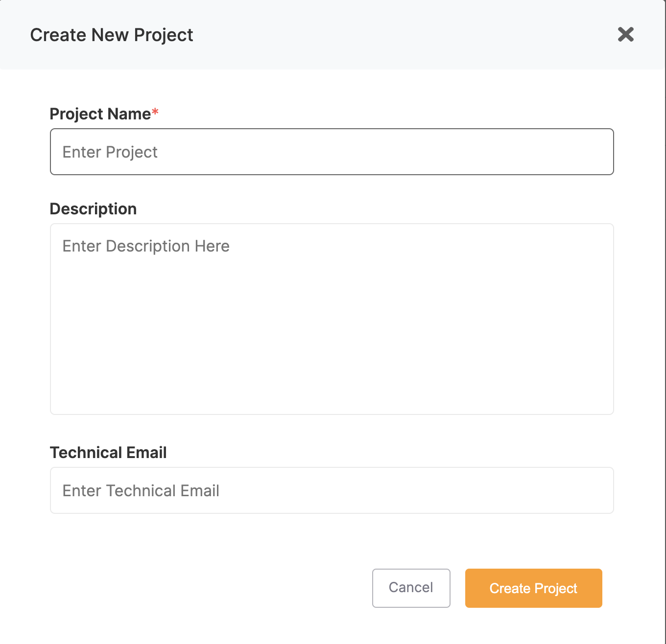Dismiss the modal using the X icon
This screenshot has width=666, height=644.
tap(625, 35)
